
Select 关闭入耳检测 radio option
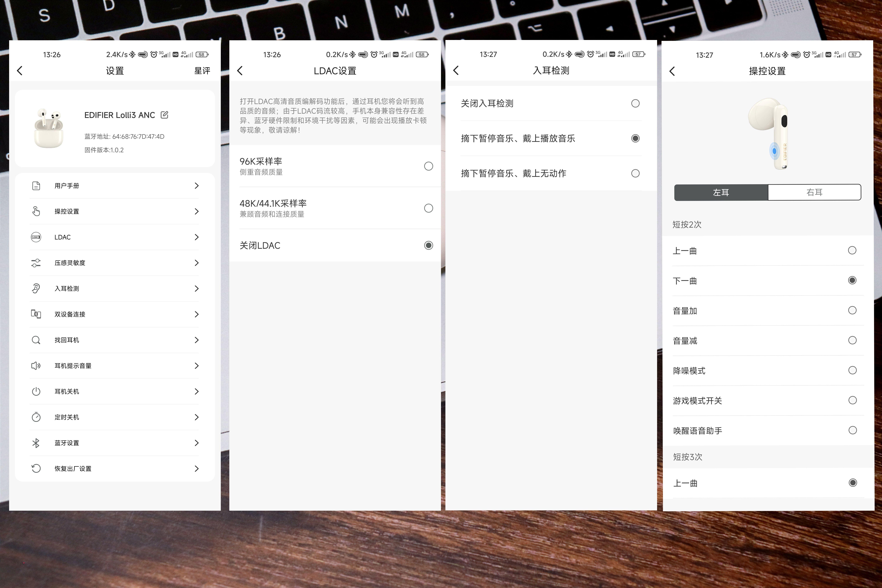635,103
